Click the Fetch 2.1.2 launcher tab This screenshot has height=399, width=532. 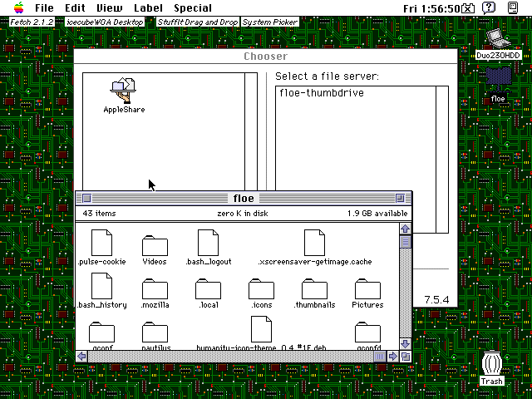click(32, 22)
